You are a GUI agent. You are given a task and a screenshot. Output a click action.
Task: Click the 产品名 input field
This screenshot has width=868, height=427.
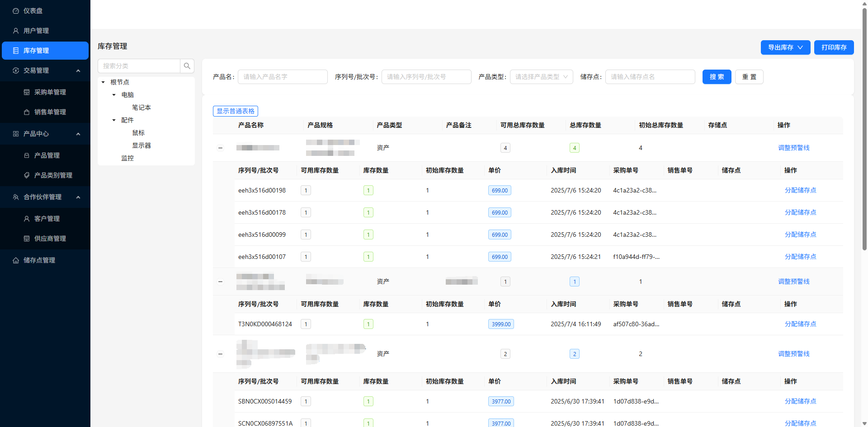pyautogui.click(x=283, y=77)
